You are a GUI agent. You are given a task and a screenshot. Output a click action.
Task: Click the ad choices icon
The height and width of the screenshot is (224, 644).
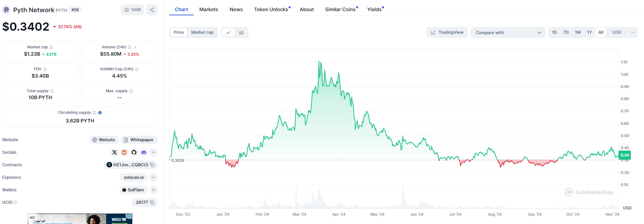(129, 216)
